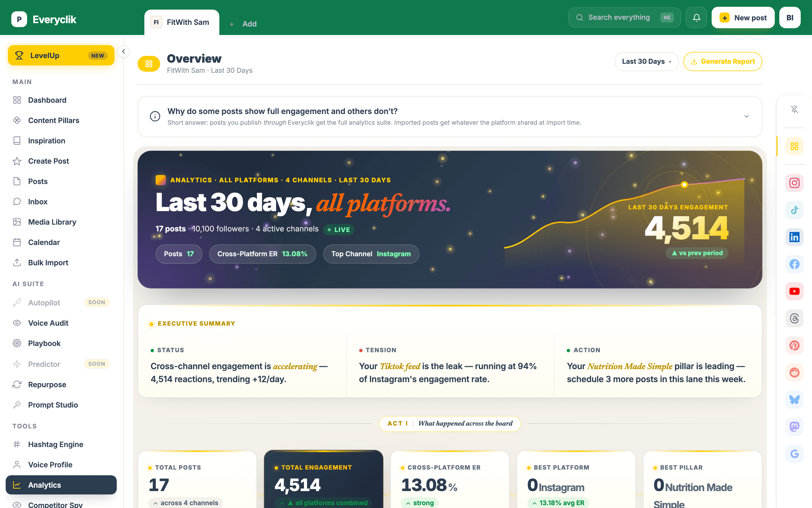Click the LevelUp trophy icon

point(19,55)
